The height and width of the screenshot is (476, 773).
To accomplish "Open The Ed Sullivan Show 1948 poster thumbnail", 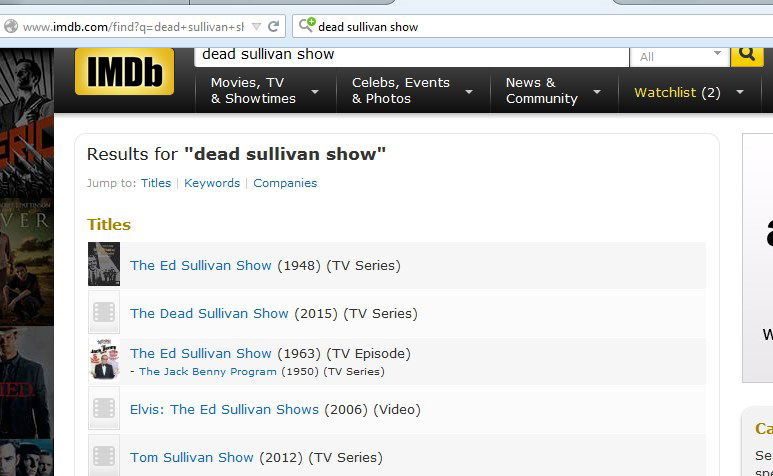I will coord(104,265).
